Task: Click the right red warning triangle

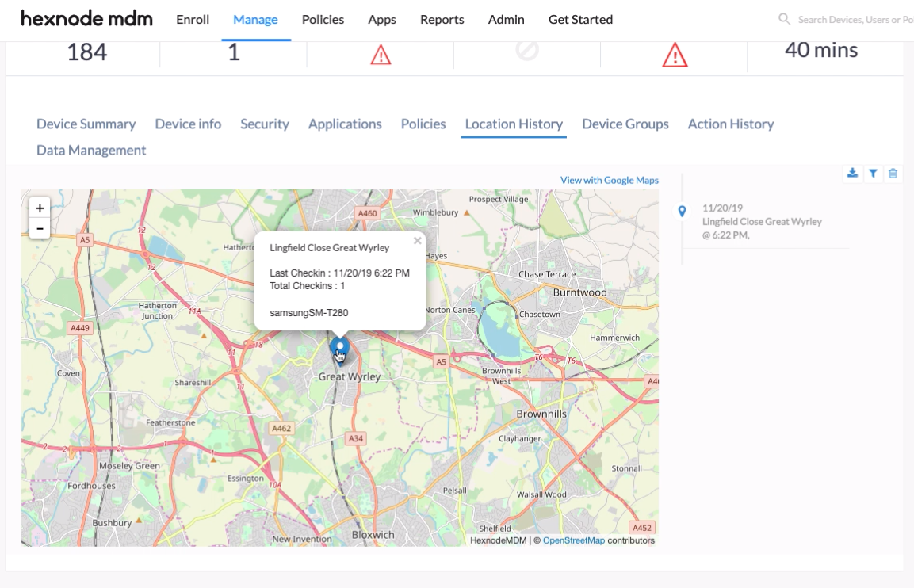Action: coord(675,55)
